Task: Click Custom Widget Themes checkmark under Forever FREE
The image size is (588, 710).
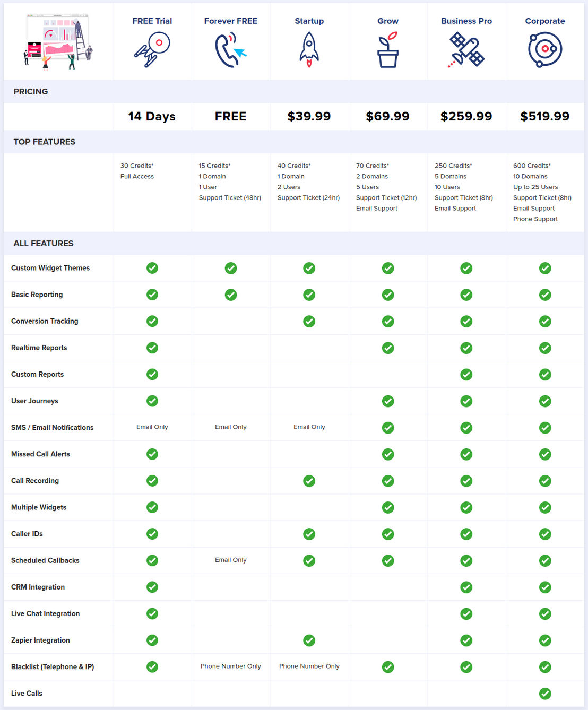Action: click(231, 268)
